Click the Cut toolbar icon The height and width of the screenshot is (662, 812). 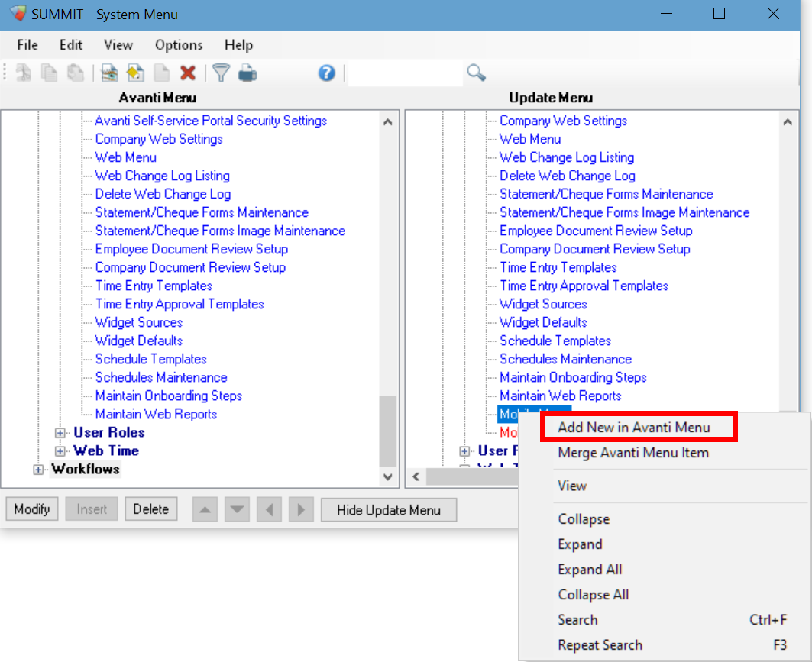click(x=24, y=73)
